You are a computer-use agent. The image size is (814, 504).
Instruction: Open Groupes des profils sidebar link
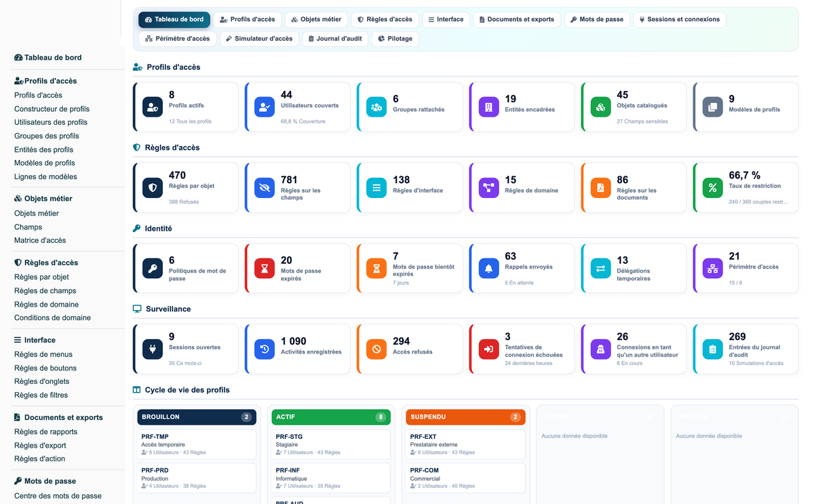pyautogui.click(x=47, y=136)
